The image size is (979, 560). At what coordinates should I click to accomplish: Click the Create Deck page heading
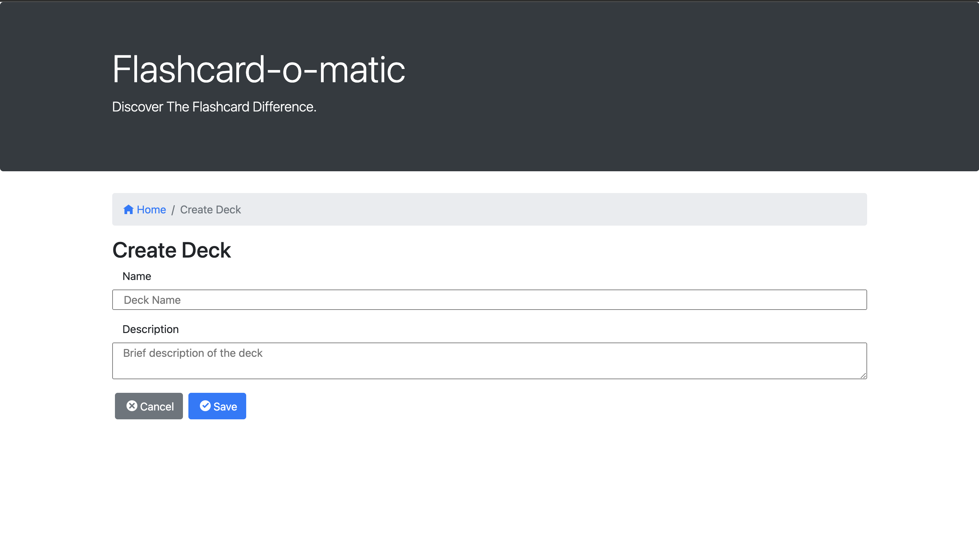tap(171, 250)
